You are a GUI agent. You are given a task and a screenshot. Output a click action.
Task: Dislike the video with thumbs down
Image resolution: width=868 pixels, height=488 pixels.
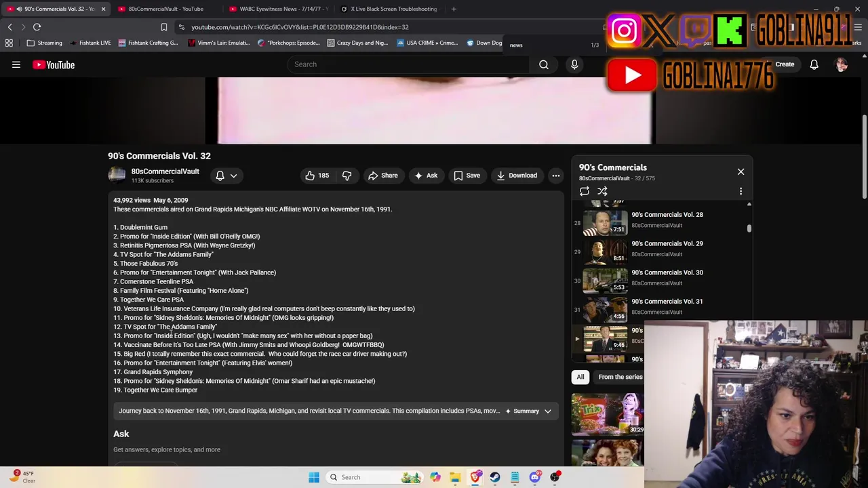click(x=347, y=176)
